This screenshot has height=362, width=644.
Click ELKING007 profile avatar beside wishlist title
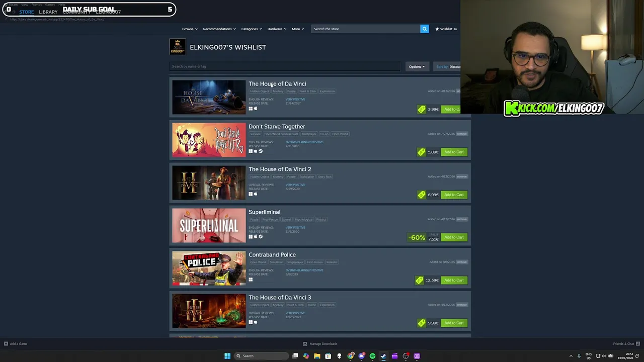click(178, 47)
